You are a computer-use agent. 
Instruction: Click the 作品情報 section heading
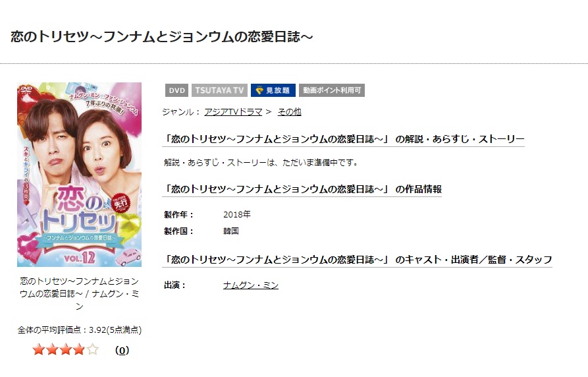(302, 189)
